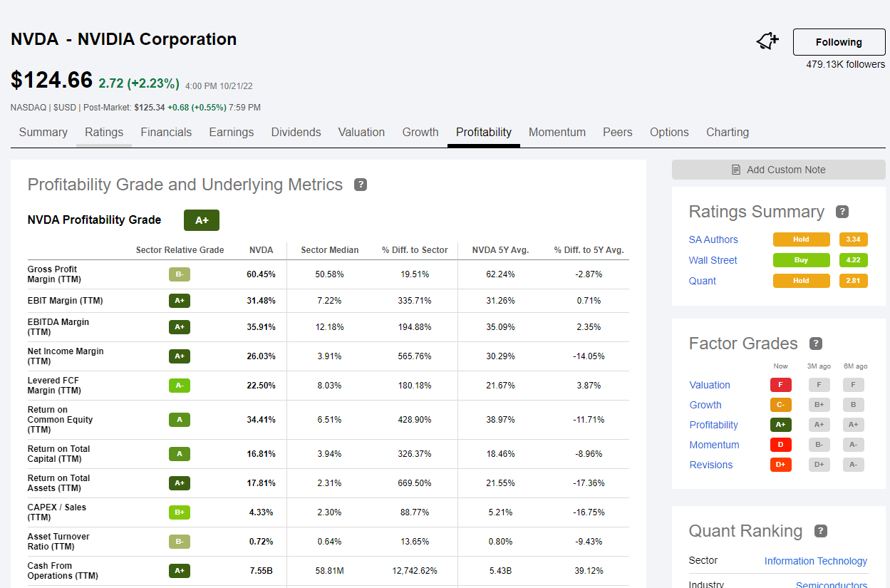Open the Summary tab
The height and width of the screenshot is (588, 890).
coord(43,133)
